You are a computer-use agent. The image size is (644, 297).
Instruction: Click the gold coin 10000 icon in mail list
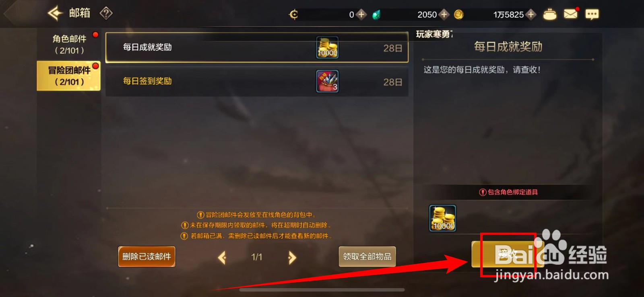[327, 47]
